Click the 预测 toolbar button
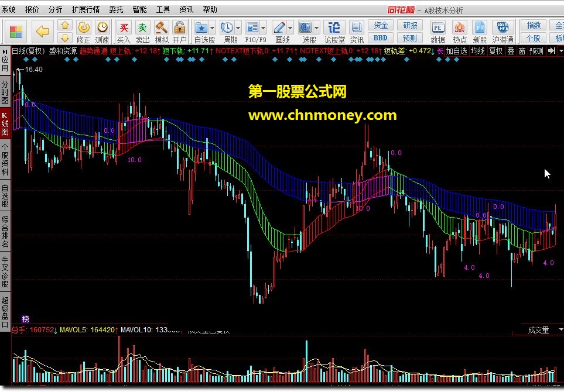 (410, 37)
